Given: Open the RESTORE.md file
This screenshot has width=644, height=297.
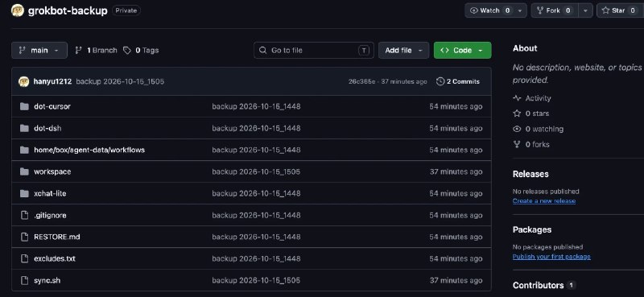Looking at the screenshot, I should coord(56,237).
